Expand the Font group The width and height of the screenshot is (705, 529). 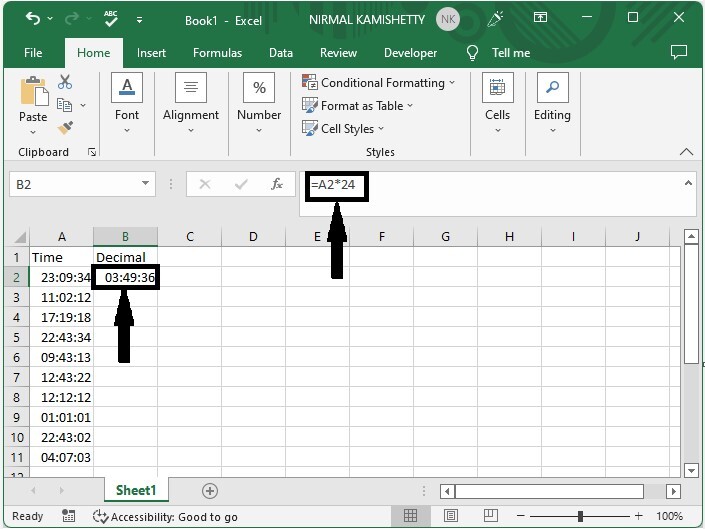click(x=127, y=103)
